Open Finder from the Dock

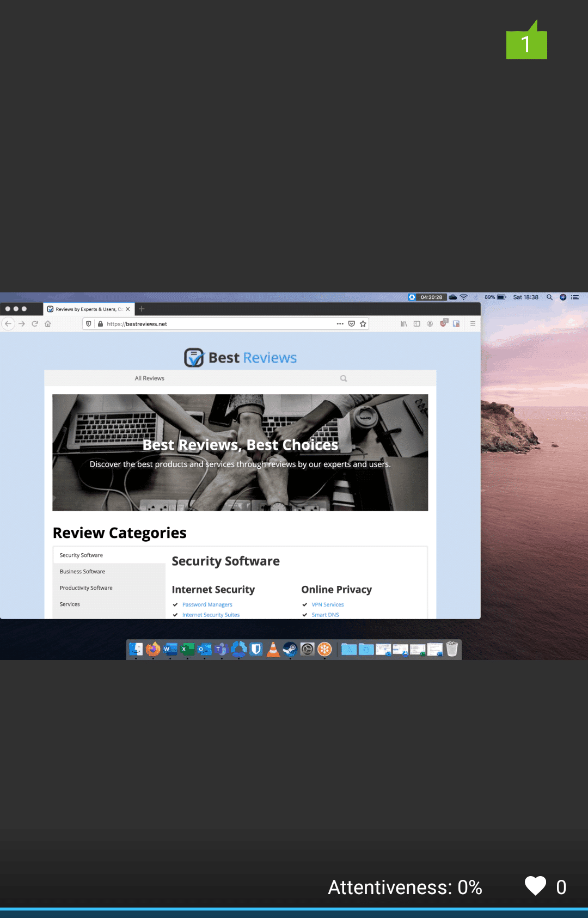pyautogui.click(x=136, y=649)
